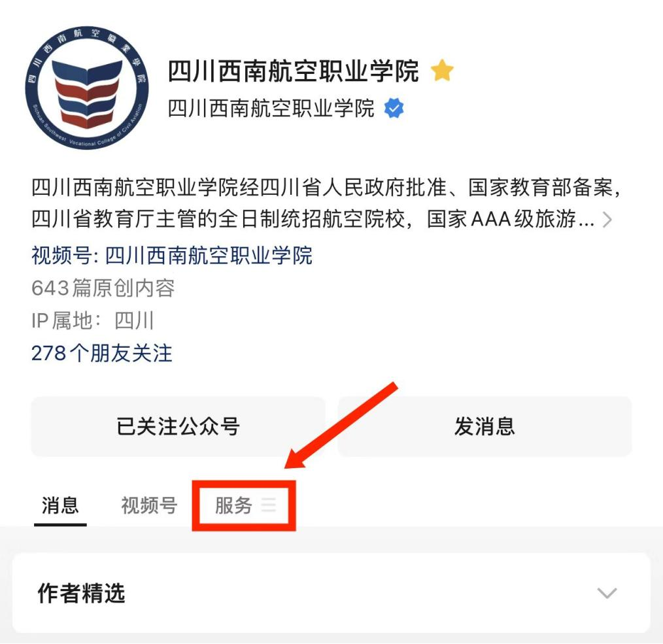Click the IP属地 四川 text
The height and width of the screenshot is (644, 663).
(x=93, y=320)
